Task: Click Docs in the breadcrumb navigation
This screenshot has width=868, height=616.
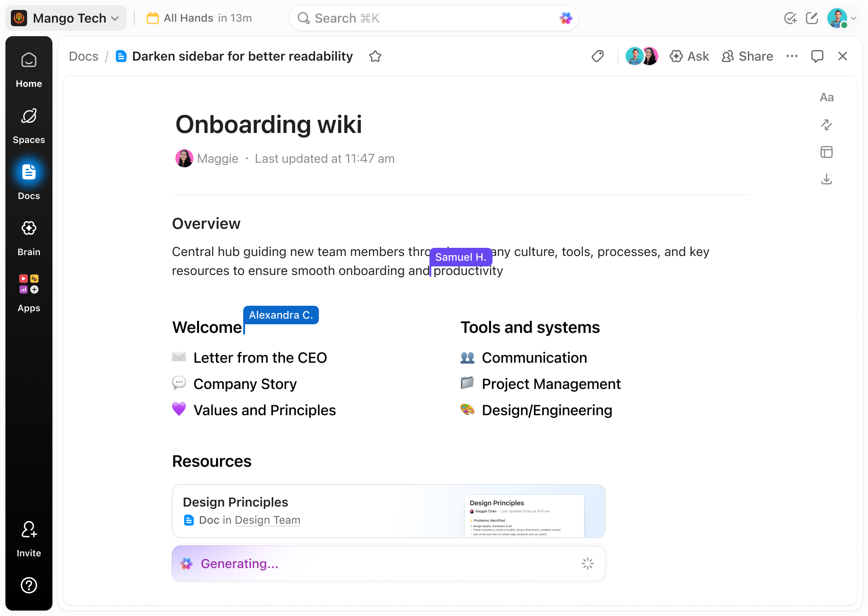Action: (83, 56)
